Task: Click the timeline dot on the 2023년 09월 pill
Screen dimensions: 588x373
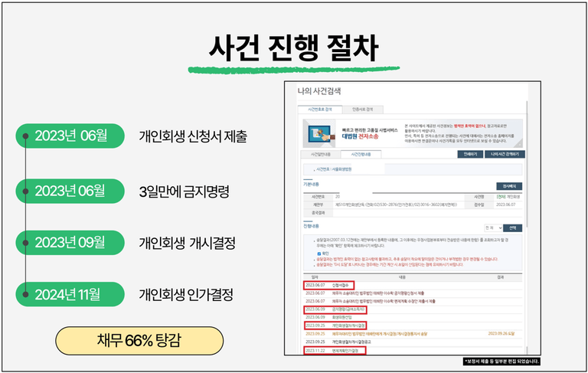Action: click(26, 242)
